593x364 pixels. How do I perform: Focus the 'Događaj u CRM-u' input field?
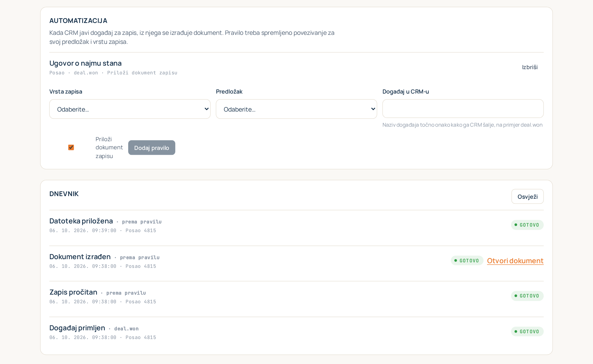click(x=463, y=109)
